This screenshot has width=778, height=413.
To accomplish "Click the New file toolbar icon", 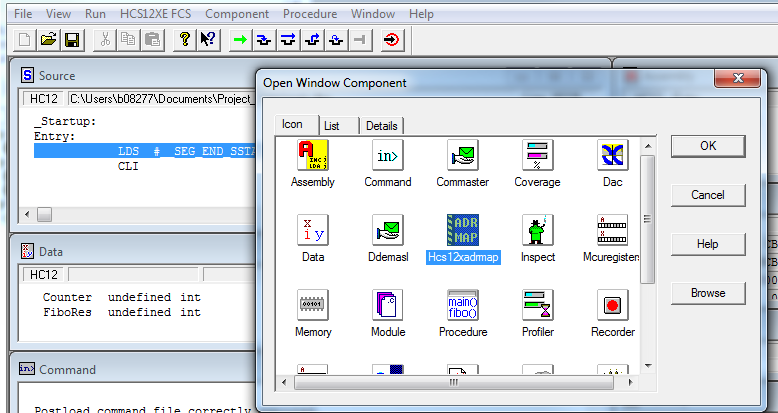I will [x=24, y=40].
